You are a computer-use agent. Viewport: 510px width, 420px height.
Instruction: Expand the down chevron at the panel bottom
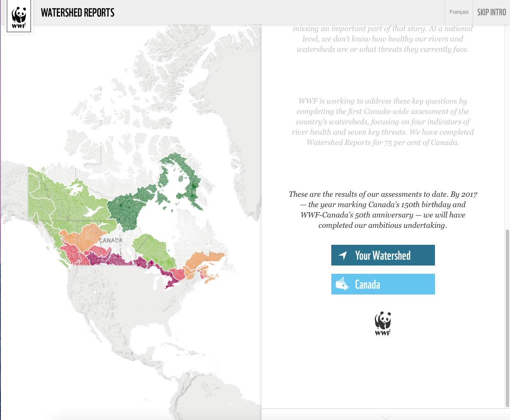click(x=386, y=417)
